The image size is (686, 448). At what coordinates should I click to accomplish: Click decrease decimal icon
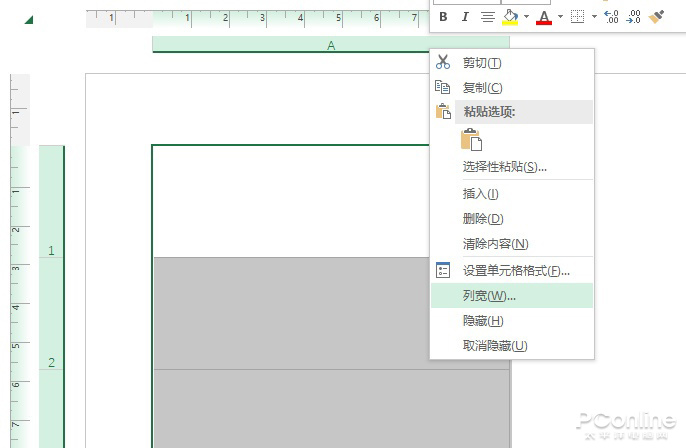click(634, 17)
